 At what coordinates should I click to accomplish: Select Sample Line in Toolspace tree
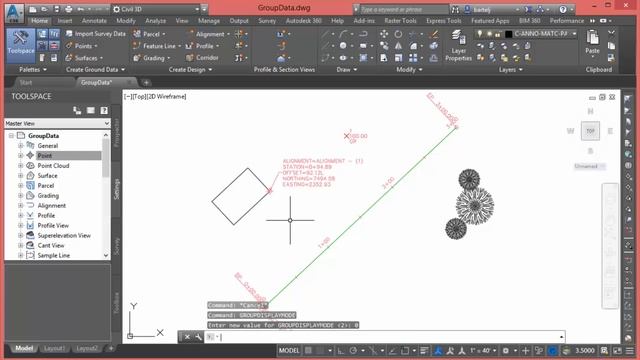[53, 256]
